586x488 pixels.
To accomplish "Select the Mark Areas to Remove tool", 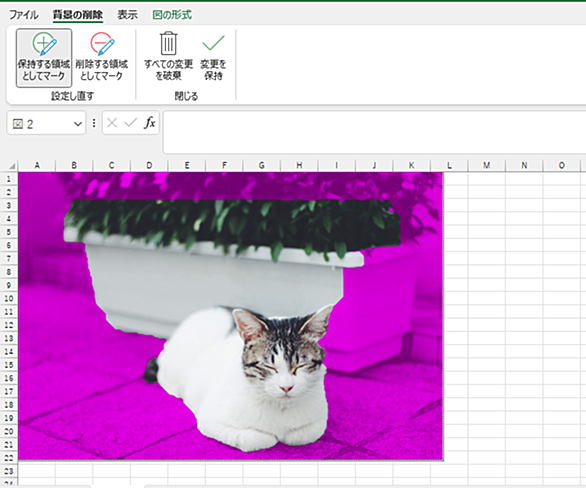I will pos(101,58).
